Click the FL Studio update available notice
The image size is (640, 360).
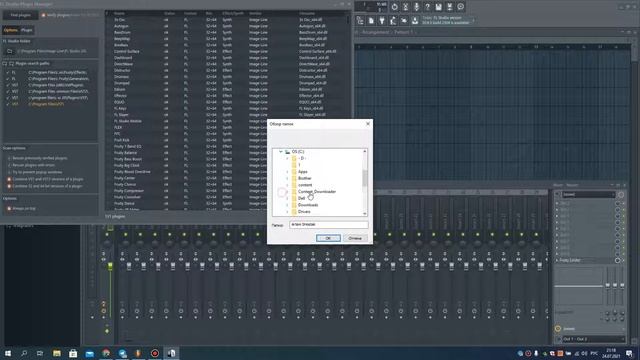[x=446, y=20]
